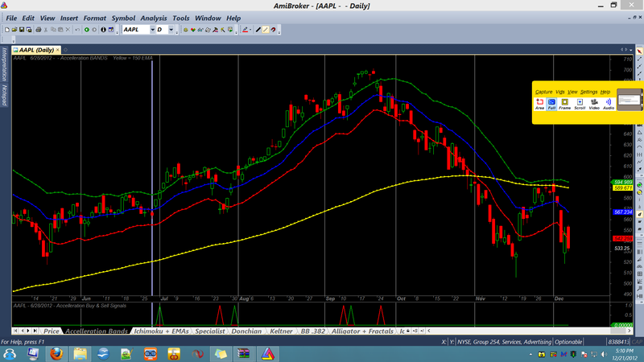Switch to the Alligator + Fractals sheet tab
The height and width of the screenshot is (362, 644).
(362, 331)
